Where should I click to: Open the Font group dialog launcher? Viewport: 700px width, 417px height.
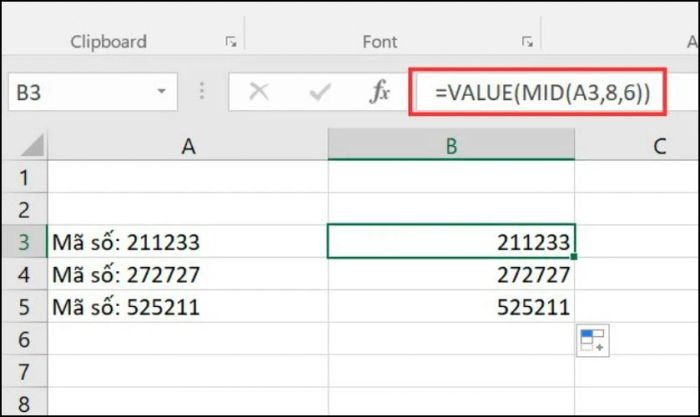pyautogui.click(x=527, y=42)
